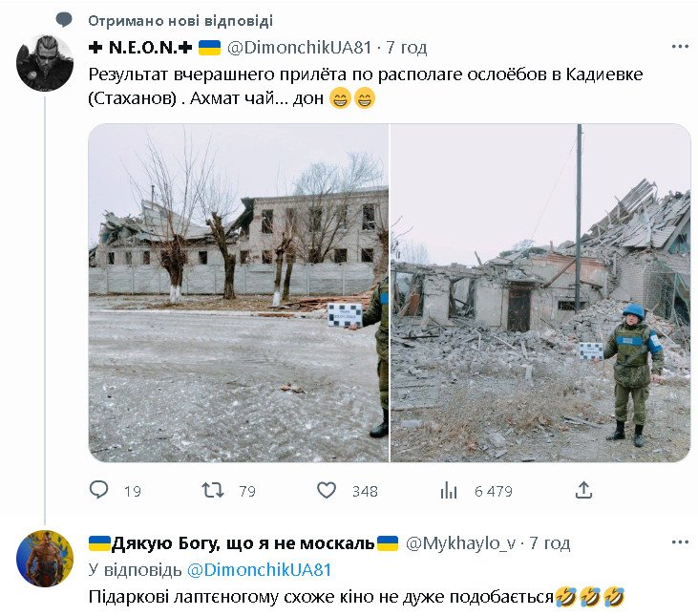Image resolution: width=698 pixels, height=616 pixels.
Task: Click new replies speech bubble icon
Action: pos(64,20)
